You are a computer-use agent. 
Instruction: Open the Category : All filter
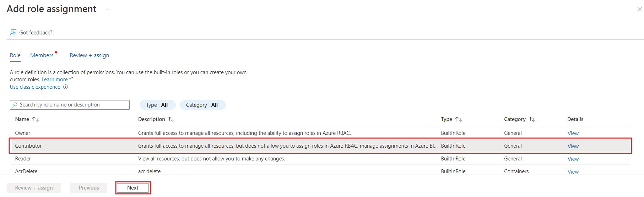click(202, 105)
